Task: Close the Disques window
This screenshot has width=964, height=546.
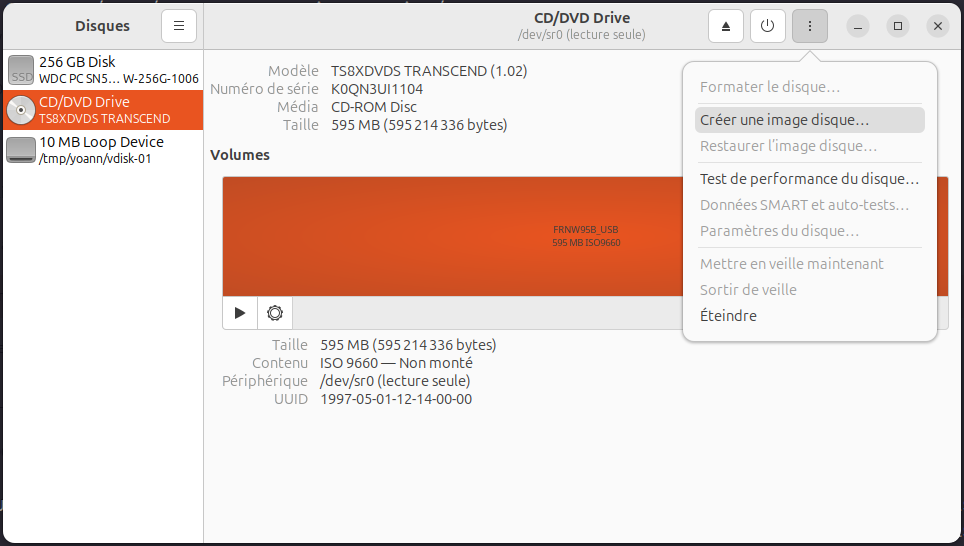Action: point(937,26)
